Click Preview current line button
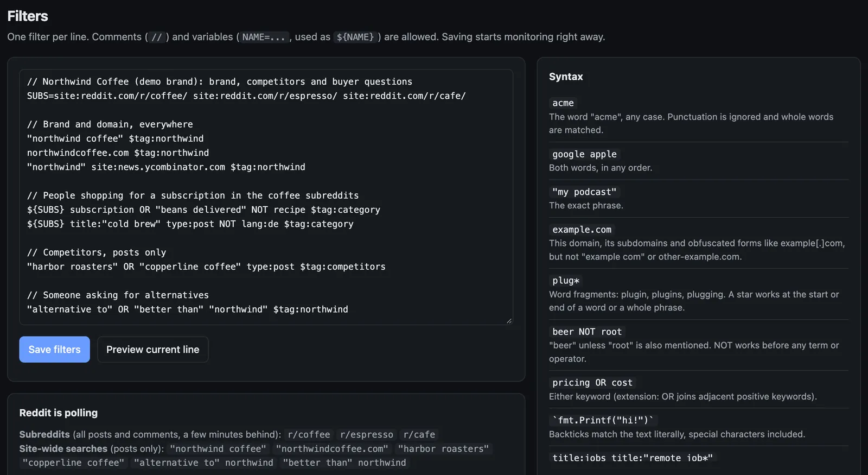This screenshot has height=475, width=868. pos(152,350)
